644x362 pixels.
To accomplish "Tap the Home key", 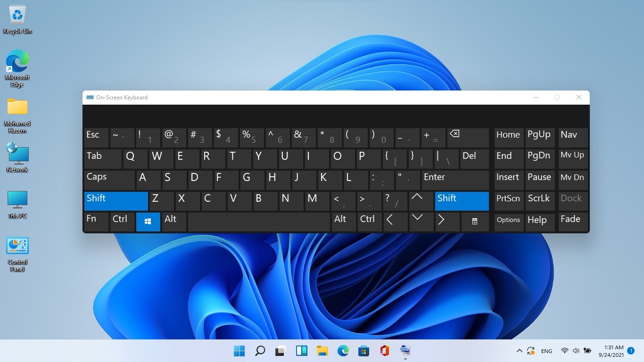I will pos(509,138).
